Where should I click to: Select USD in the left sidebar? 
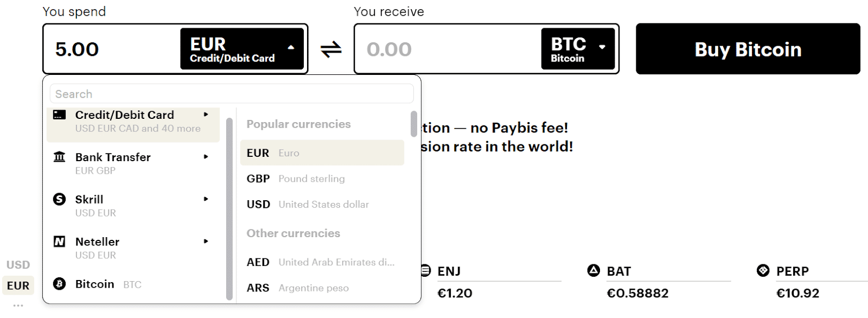[x=18, y=265]
